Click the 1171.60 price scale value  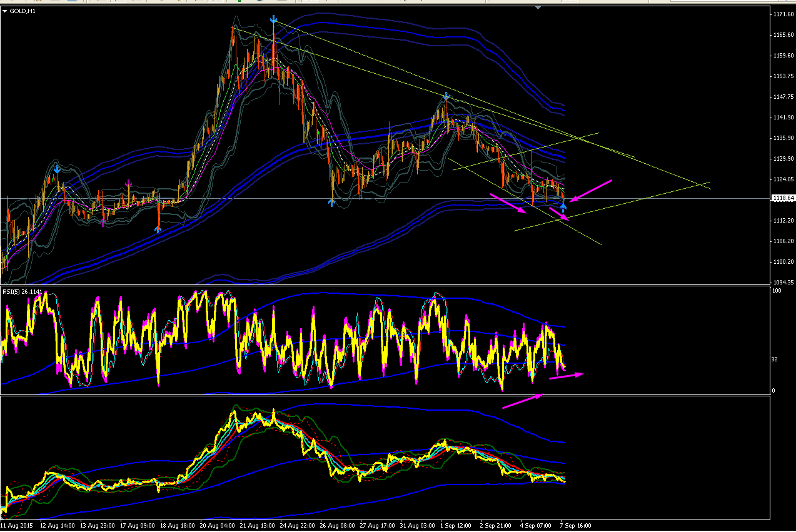click(x=783, y=14)
